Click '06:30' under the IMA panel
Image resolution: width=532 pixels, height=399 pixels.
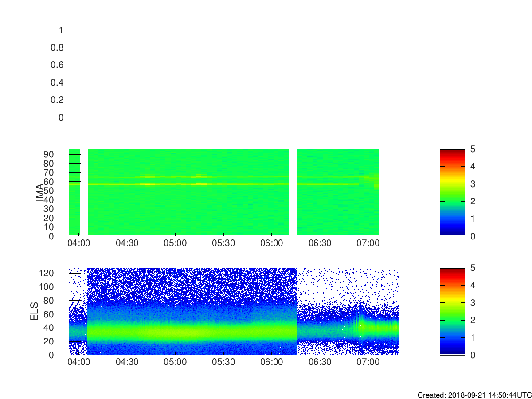click(320, 243)
